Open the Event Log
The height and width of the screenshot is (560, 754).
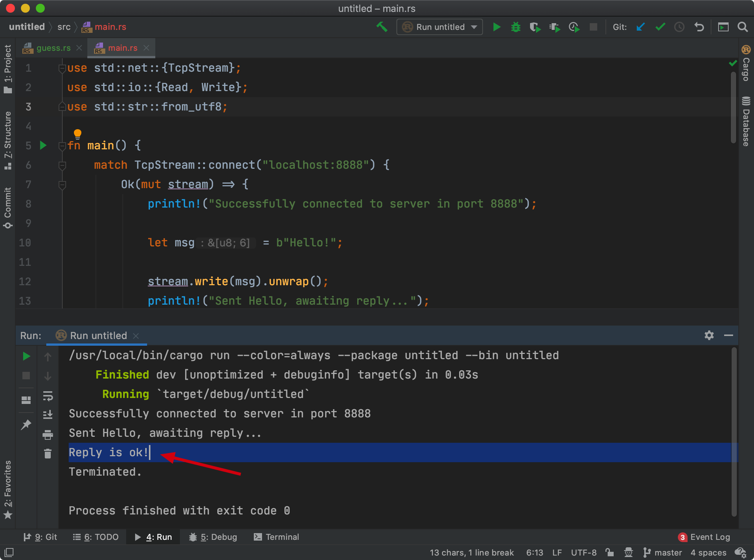[704, 537]
